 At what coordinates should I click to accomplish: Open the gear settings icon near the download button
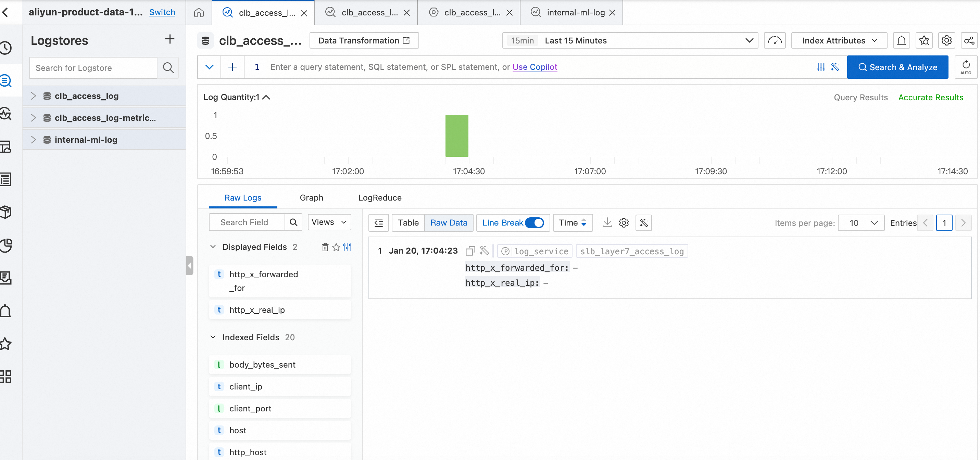pyautogui.click(x=624, y=223)
